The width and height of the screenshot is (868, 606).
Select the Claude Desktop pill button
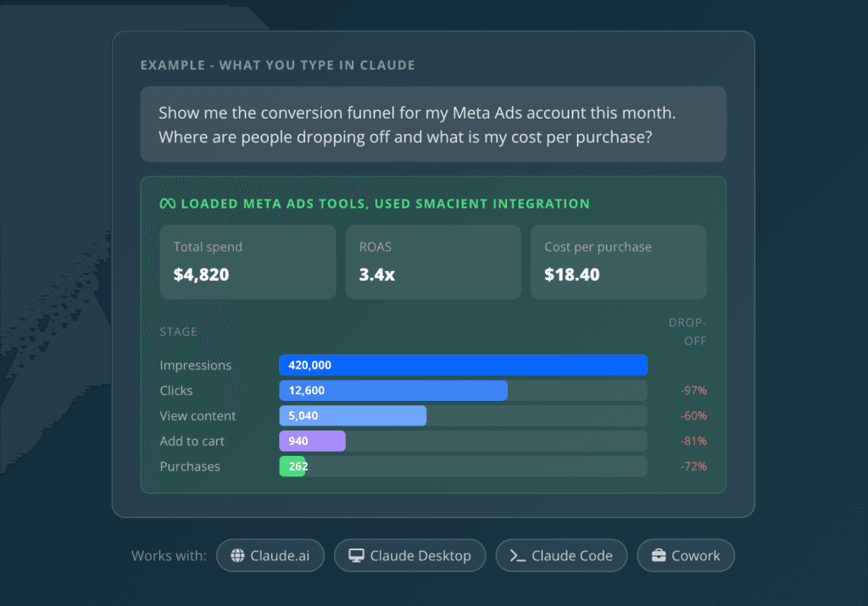point(409,556)
